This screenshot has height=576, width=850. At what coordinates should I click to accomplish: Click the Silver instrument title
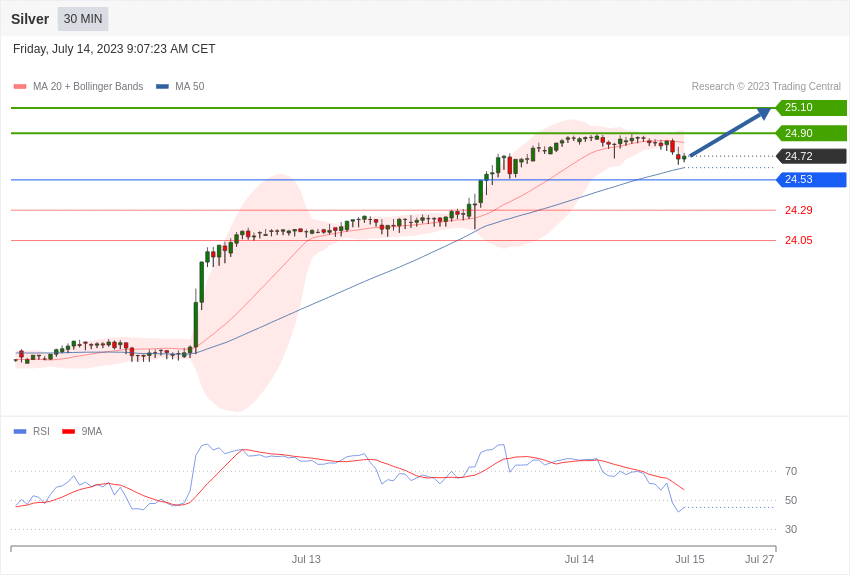coord(30,19)
